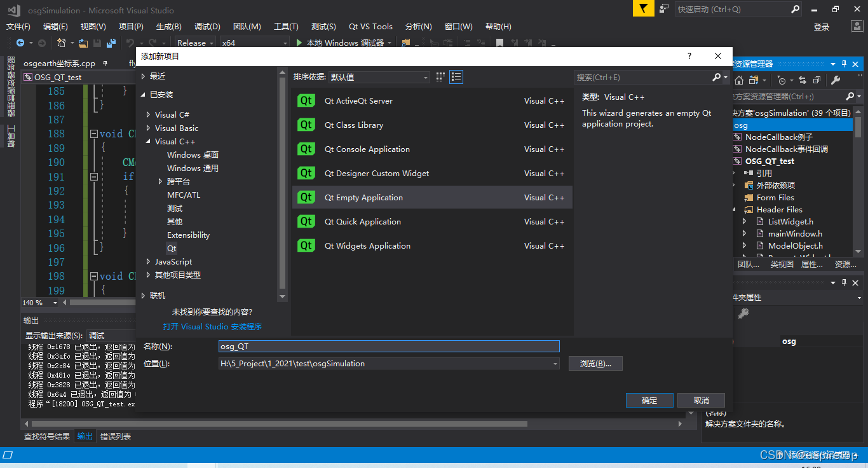Toggle bookmark icon in toolbar

pos(499,43)
